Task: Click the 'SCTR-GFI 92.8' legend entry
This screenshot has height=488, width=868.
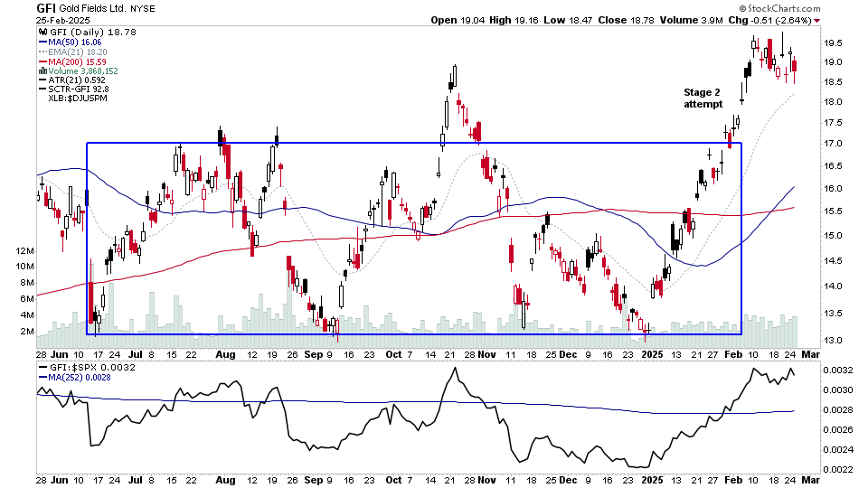Action: (79, 89)
